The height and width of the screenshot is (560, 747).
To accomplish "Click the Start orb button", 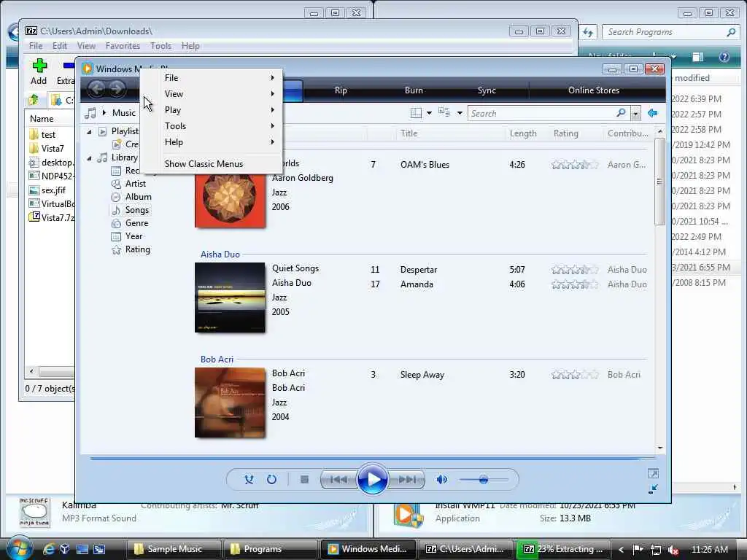I will [x=18, y=548].
